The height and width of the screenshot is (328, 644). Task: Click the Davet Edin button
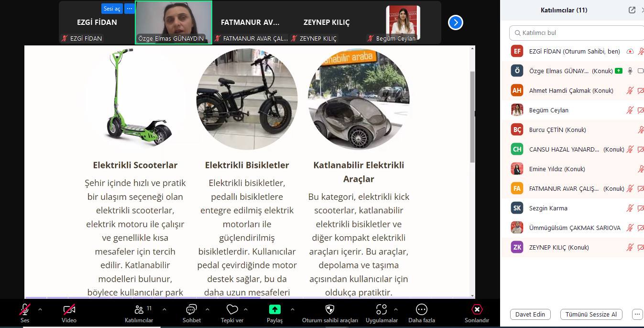(x=530, y=314)
